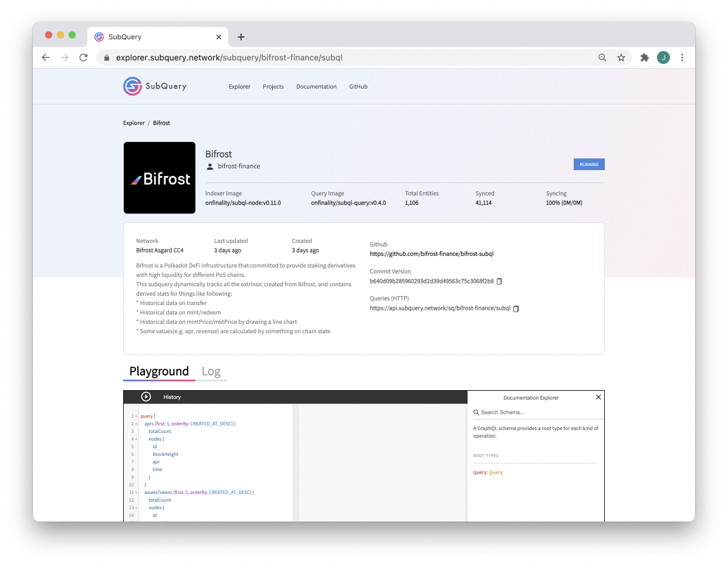Click blockHeight field in query editor
The width and height of the screenshot is (728, 565).
[165, 455]
